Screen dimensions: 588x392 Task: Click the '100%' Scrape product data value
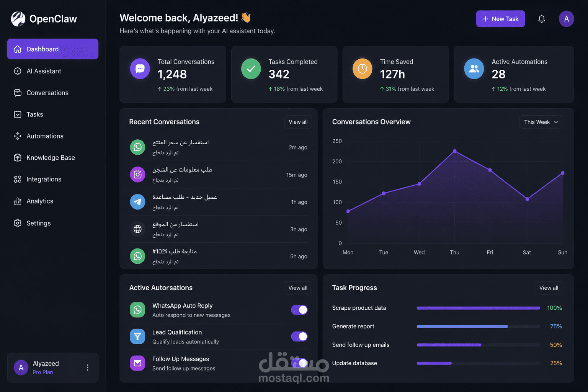click(x=554, y=308)
